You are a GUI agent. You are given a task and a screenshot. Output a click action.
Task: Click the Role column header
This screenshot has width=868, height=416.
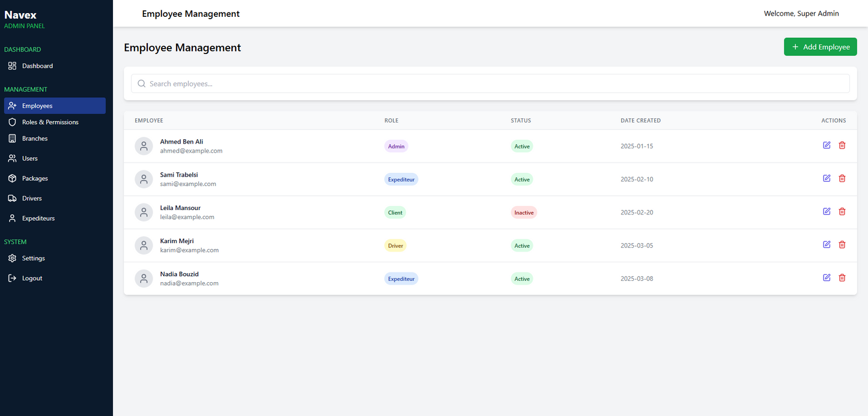(x=391, y=121)
